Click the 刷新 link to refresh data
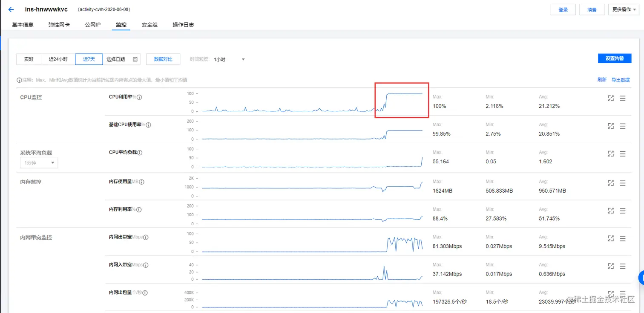Viewport: 644px width, 313px height. [x=602, y=79]
